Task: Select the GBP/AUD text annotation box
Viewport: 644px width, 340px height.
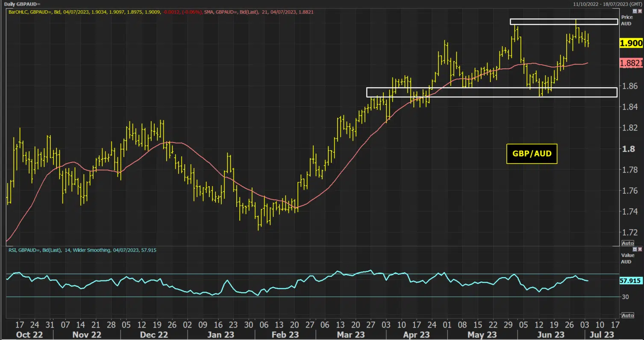Action: tap(532, 154)
